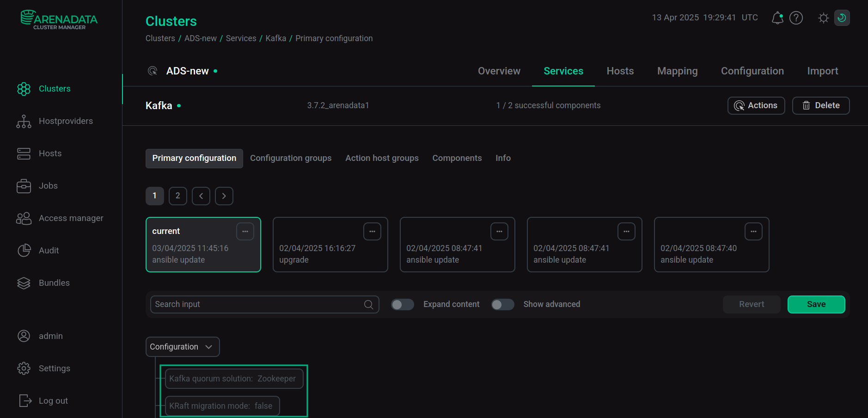Open the help question-mark icon
This screenshot has width=868, height=418.
click(796, 18)
